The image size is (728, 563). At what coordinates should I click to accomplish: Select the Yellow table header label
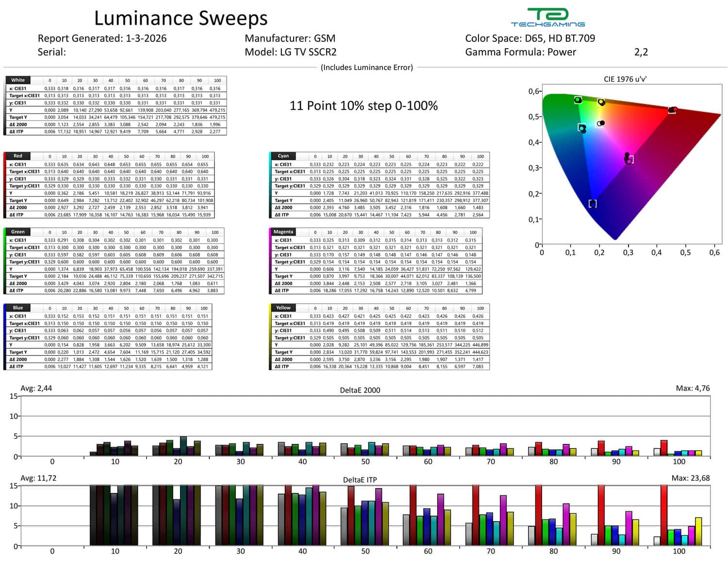pos(283,307)
